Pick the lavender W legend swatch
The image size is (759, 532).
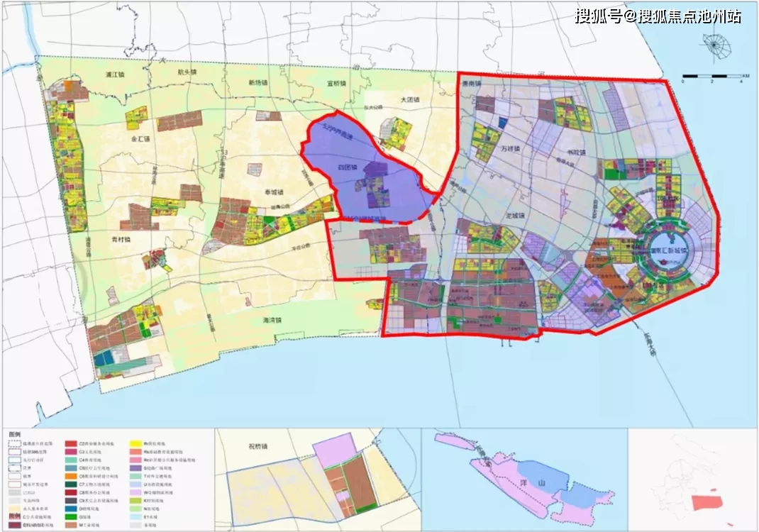coord(135,492)
